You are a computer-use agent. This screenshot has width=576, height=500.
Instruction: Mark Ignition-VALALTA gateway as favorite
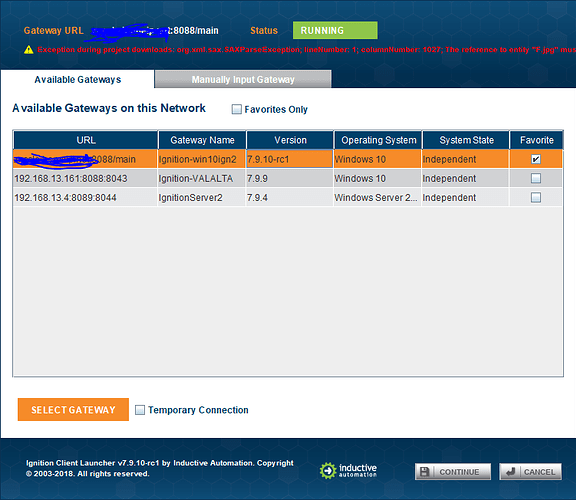coord(536,178)
